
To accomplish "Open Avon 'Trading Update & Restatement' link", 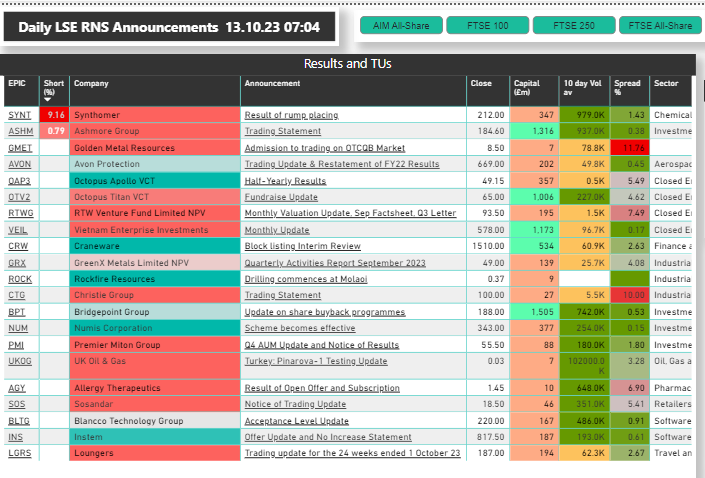I will click(342, 164).
